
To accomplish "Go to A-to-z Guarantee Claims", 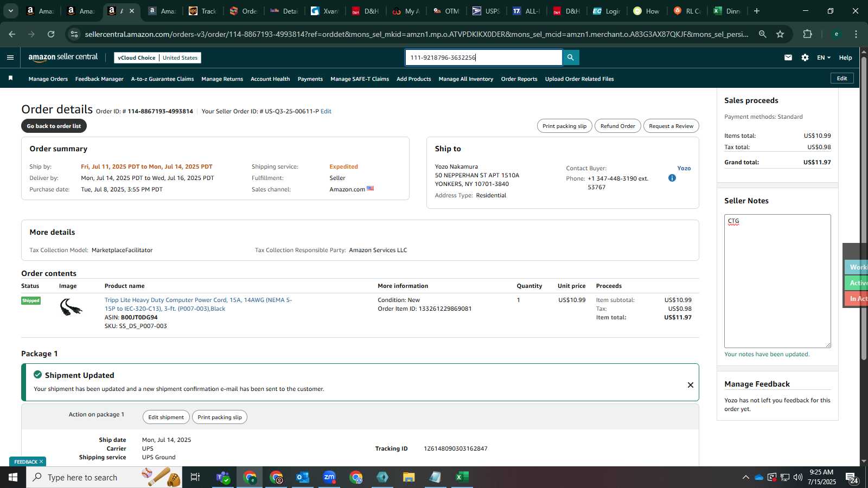I will 162,79.
